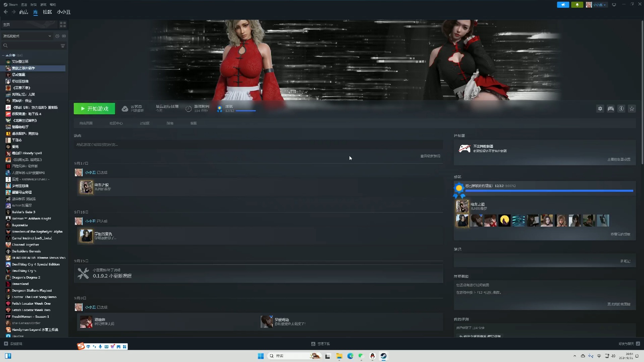
Task: Open File Explorer from taskbar
Action: click(339, 356)
